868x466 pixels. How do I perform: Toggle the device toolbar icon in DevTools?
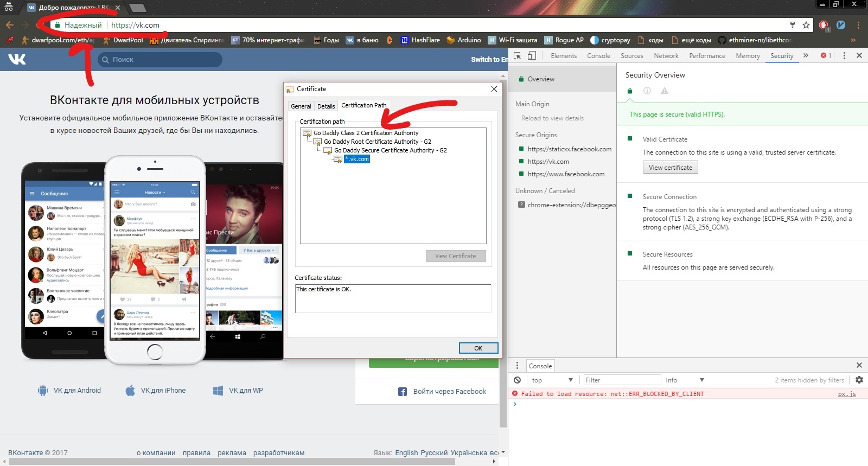click(532, 55)
